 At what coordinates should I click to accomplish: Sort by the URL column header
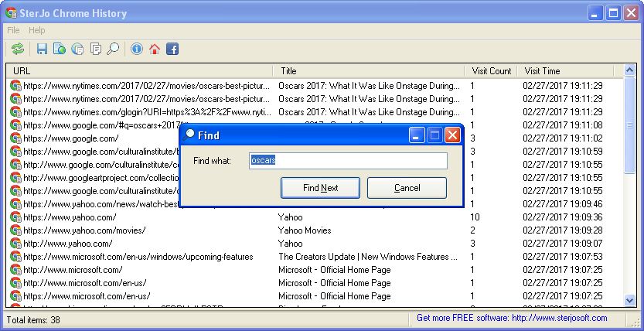(x=140, y=71)
